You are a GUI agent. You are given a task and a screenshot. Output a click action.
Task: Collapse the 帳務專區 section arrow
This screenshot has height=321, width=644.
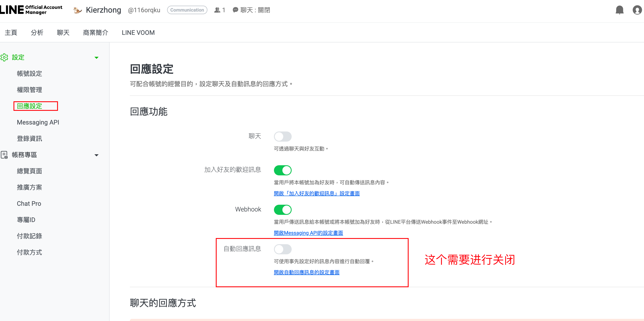(97, 155)
